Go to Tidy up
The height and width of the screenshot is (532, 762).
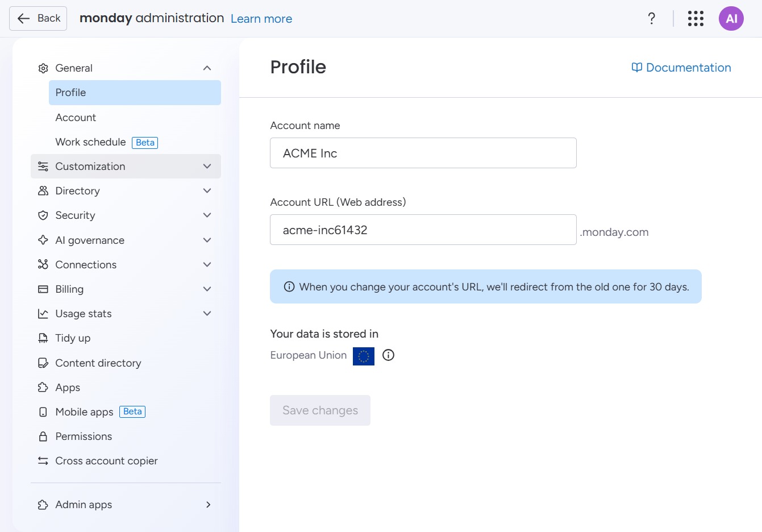[x=126, y=338]
